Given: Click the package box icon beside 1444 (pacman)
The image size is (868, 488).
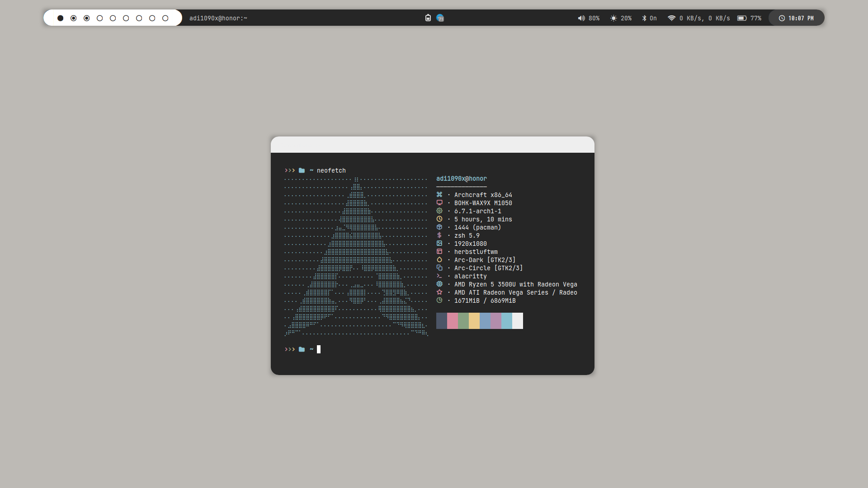Looking at the screenshot, I should 439,227.
